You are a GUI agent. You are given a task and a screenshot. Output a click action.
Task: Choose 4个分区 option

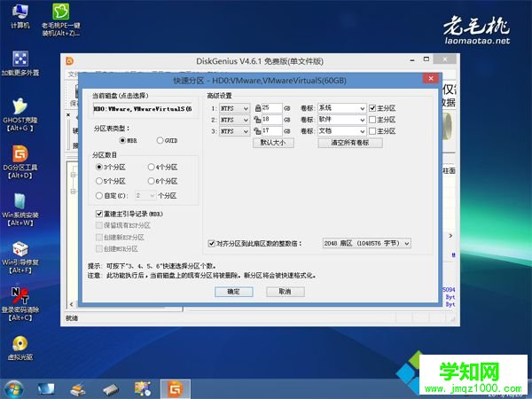coord(162,168)
